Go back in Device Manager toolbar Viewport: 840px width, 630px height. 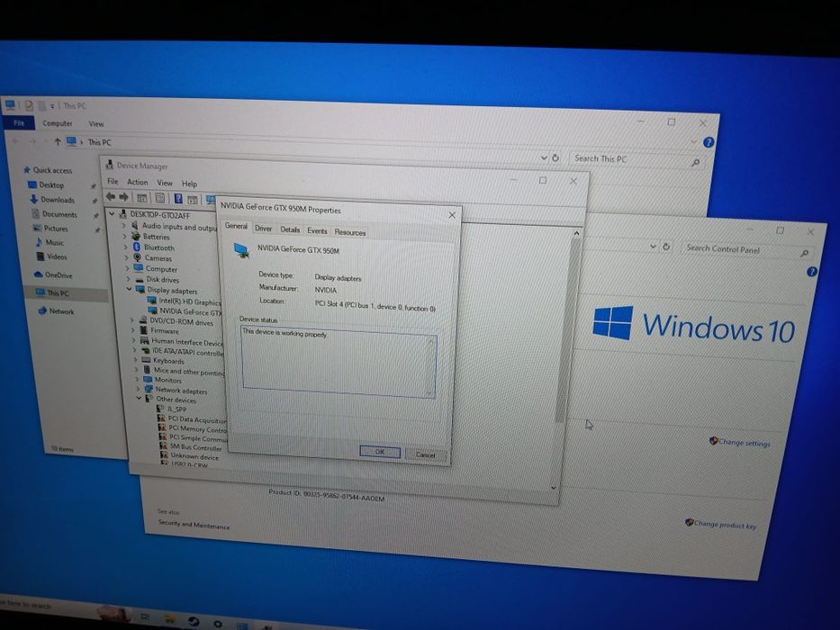tap(111, 196)
